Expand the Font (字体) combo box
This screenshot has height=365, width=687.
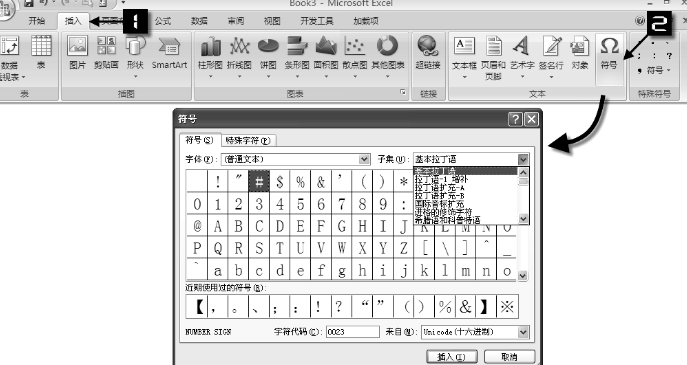[364, 159]
